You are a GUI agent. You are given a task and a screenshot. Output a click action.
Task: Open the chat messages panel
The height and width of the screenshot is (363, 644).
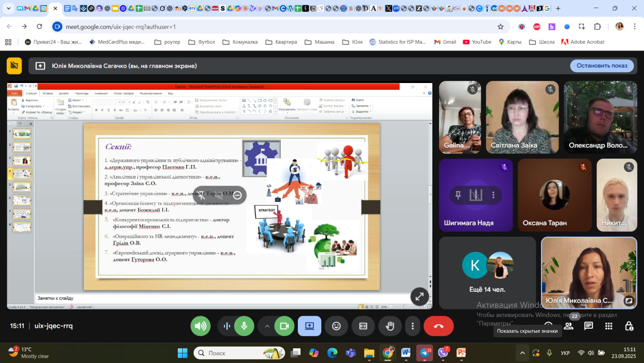coord(588,326)
